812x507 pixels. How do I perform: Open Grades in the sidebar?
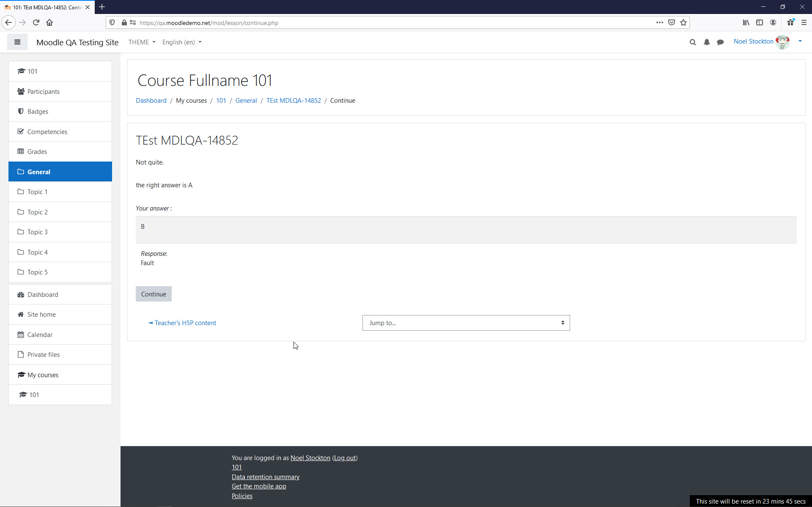click(x=60, y=151)
